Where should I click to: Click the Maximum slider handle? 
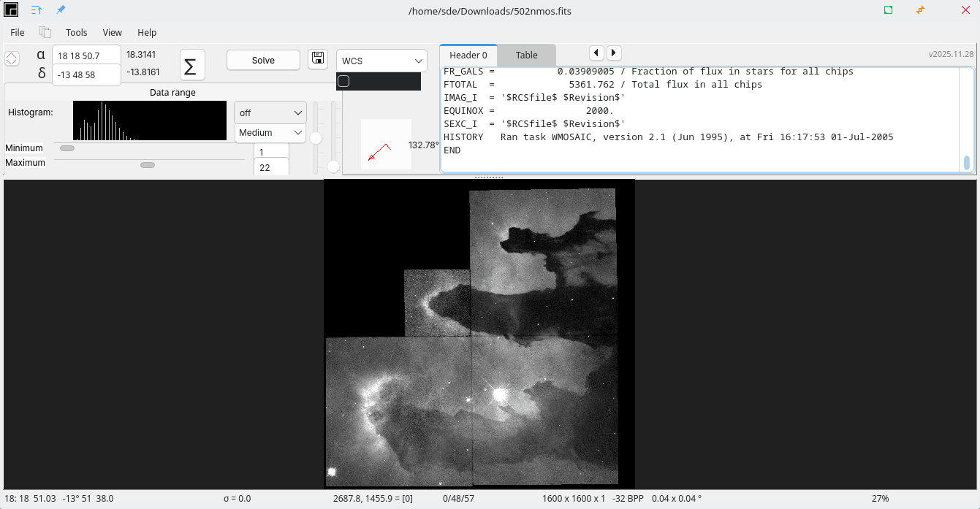click(148, 165)
